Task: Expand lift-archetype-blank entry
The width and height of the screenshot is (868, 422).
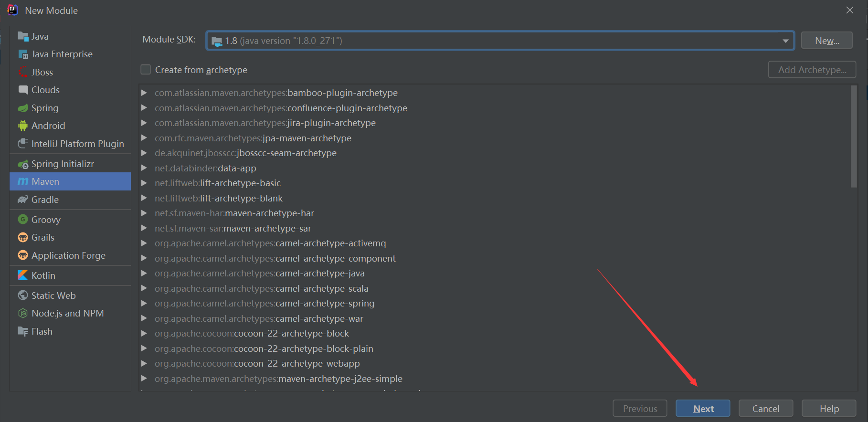Action: 144,198
